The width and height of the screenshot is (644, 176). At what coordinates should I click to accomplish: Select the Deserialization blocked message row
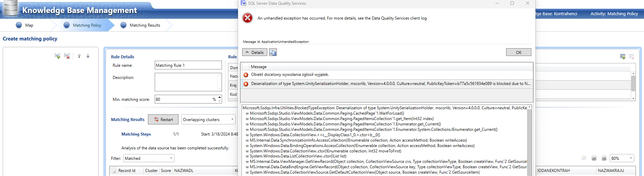click(x=387, y=84)
